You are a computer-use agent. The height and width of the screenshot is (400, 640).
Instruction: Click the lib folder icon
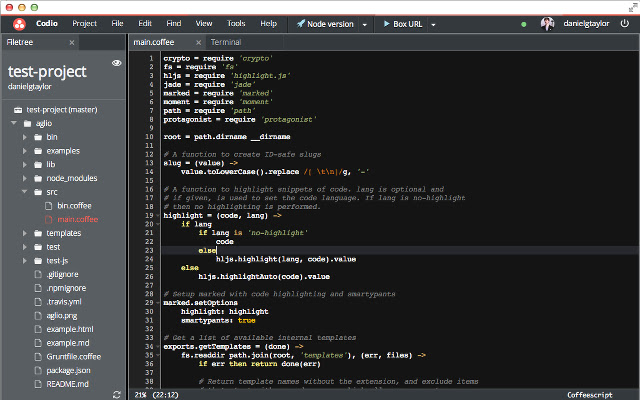[38, 164]
